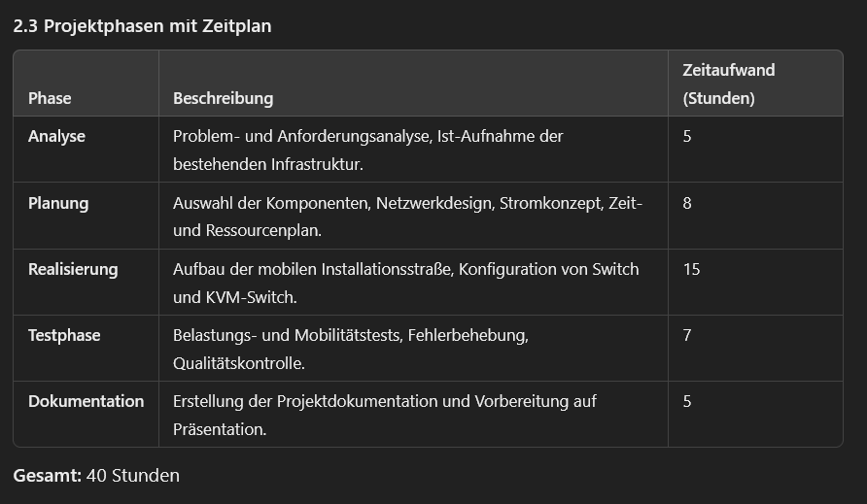Select the 'Phase' column header
This screenshot has width=867, height=504.
pyautogui.click(x=50, y=98)
